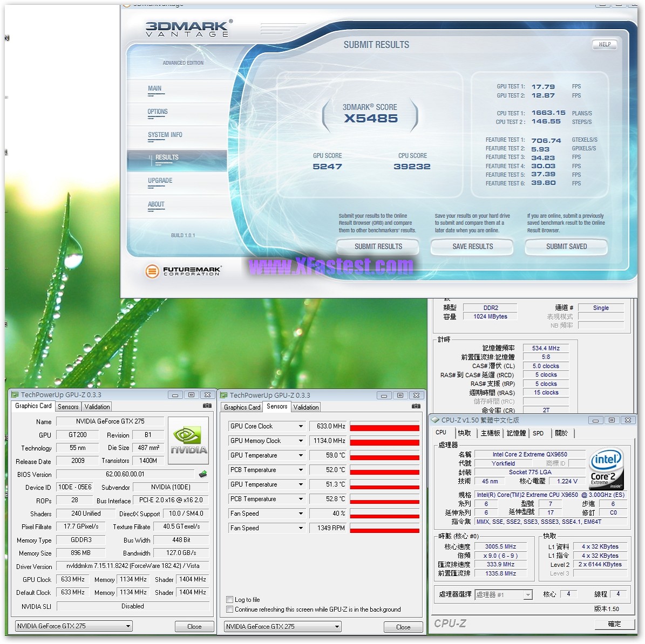The width and height of the screenshot is (645, 644).
Task: Click the CPU-Z title bar icon
Action: [435, 420]
